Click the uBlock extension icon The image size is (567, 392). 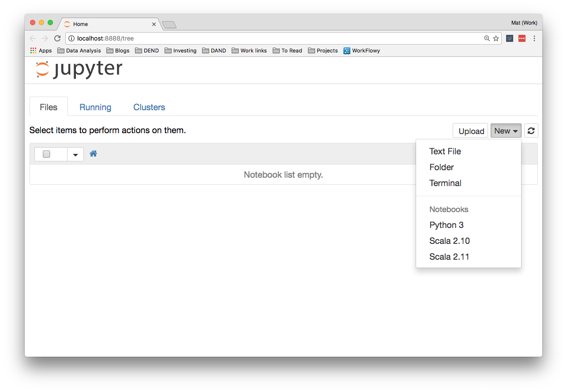coord(509,38)
